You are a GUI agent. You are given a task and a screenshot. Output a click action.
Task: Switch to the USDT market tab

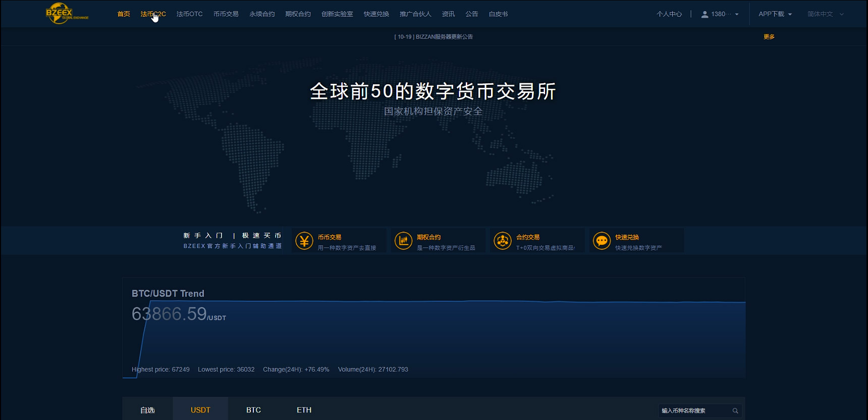200,410
